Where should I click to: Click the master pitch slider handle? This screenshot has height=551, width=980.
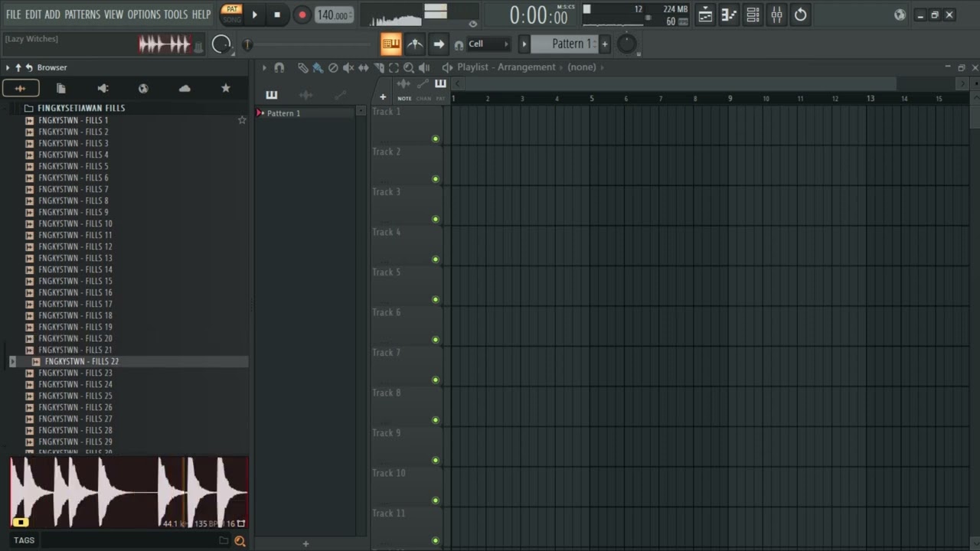[247, 45]
